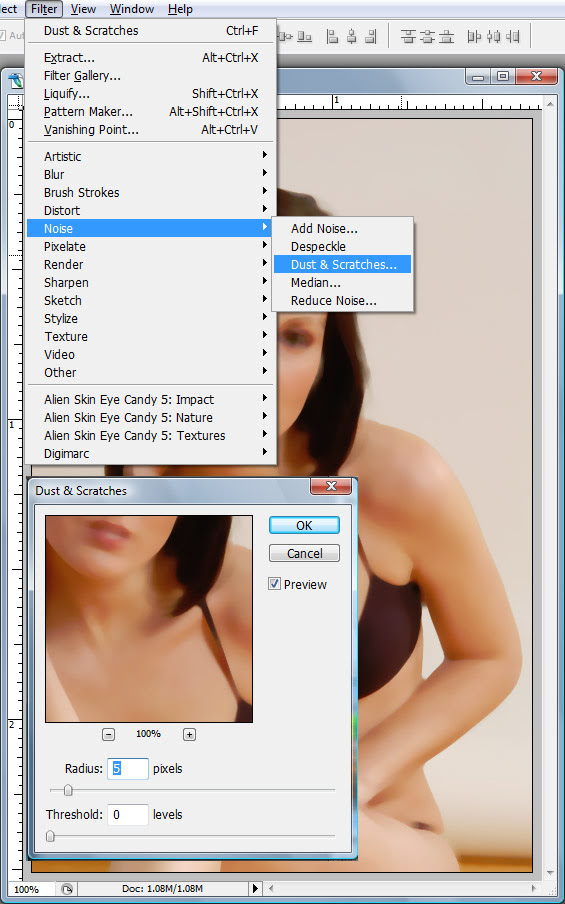This screenshot has width=565, height=904.
Task: Click the Align horizontal centers icon
Action: [352, 37]
